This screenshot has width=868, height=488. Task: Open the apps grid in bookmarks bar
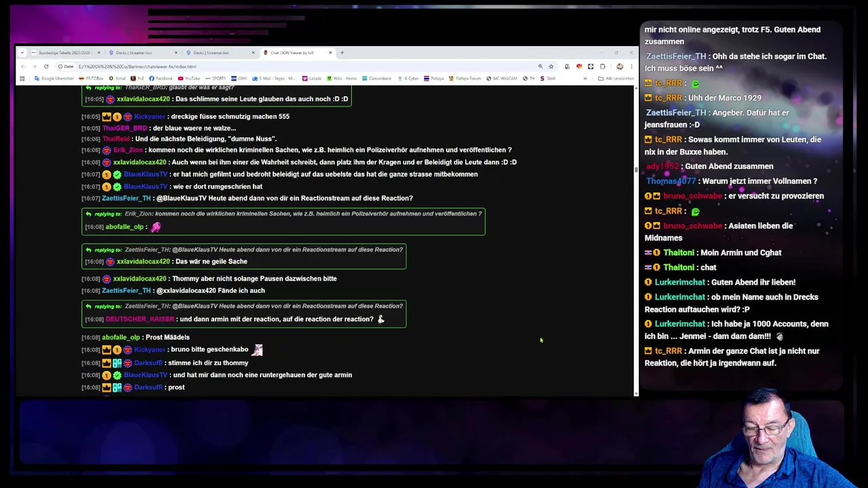(x=22, y=79)
